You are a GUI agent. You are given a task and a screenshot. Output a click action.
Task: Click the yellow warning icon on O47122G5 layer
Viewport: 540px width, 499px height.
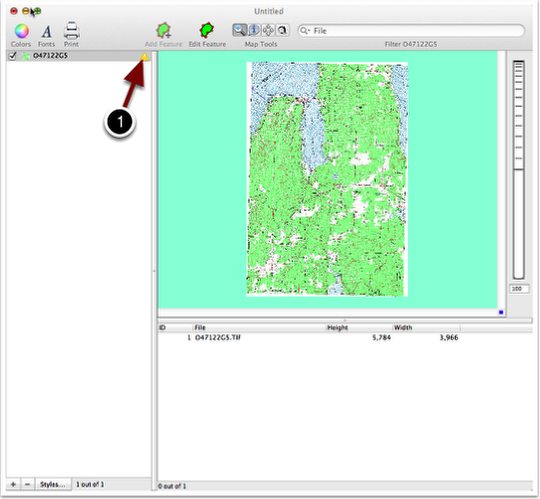click(x=145, y=56)
